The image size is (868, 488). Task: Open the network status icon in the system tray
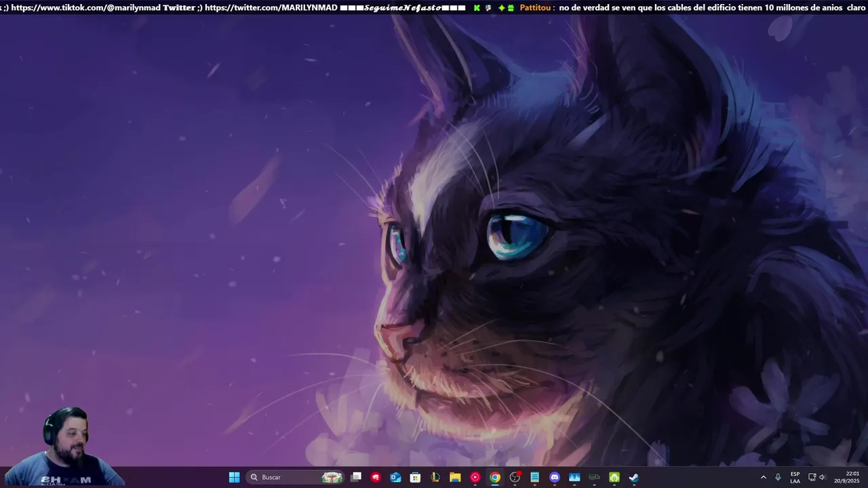pos(812,477)
